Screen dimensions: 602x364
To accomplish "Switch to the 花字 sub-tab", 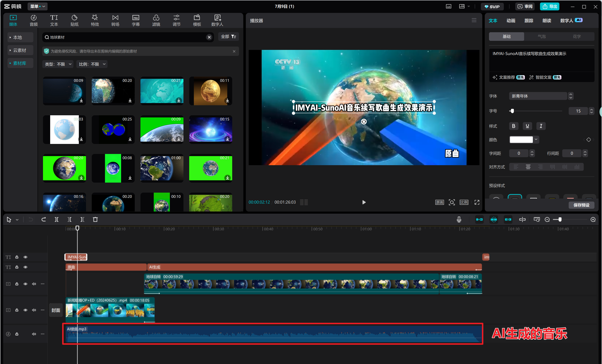I will (577, 36).
